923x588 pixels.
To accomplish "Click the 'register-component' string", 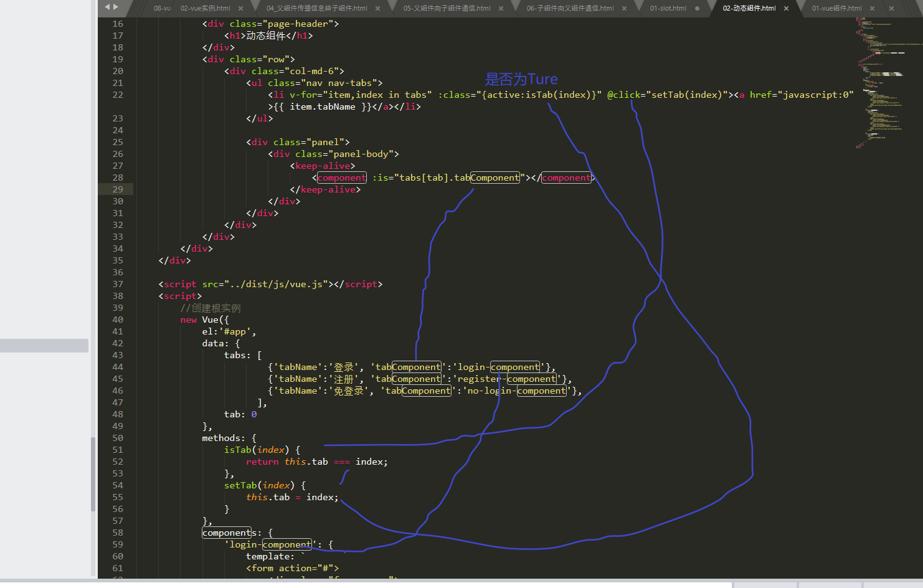I will click(x=507, y=379).
